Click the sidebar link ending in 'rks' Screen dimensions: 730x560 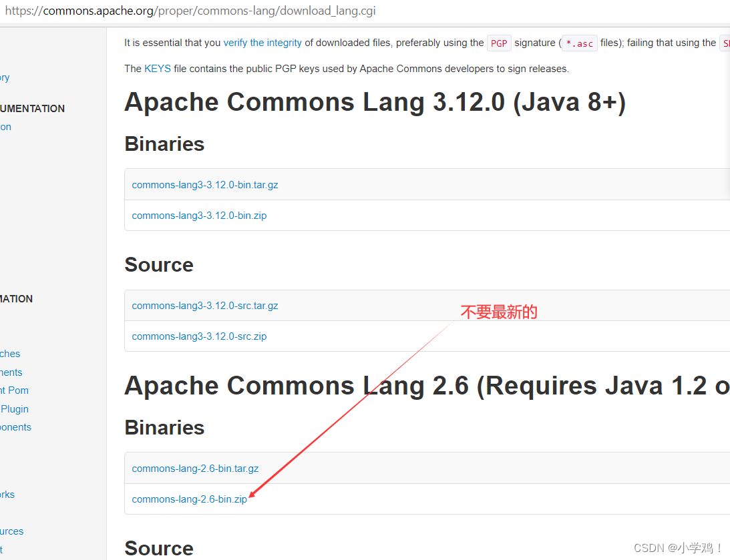[7, 495]
